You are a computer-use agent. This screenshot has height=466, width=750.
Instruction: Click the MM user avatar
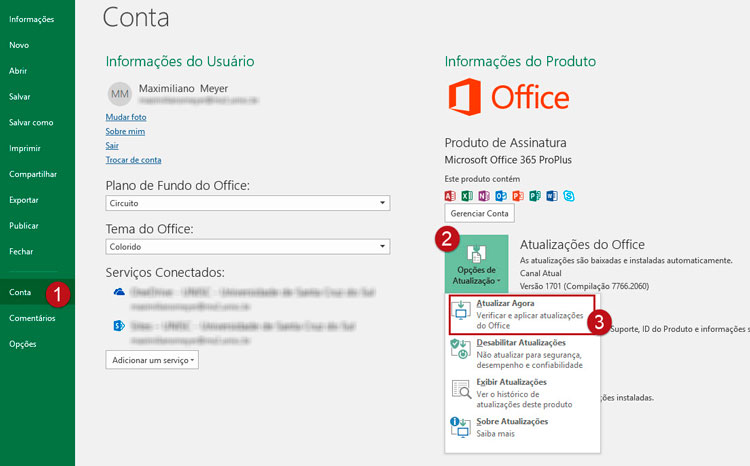120,94
